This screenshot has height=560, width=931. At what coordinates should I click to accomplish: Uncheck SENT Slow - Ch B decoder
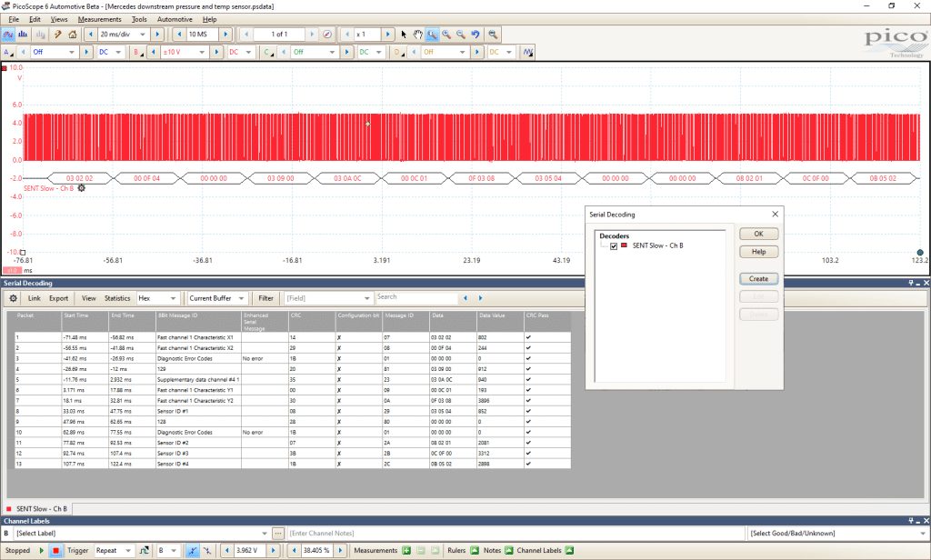coord(614,245)
